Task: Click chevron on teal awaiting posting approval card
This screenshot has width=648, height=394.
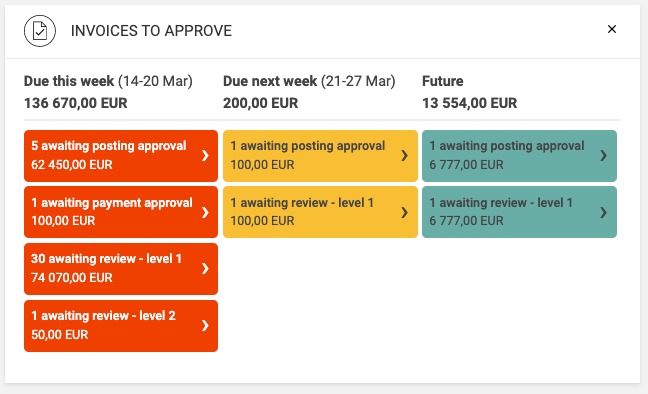Action: click(x=603, y=155)
